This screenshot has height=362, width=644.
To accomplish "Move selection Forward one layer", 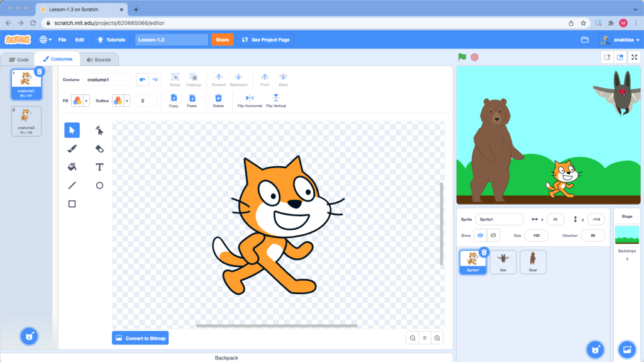I will 218,79.
